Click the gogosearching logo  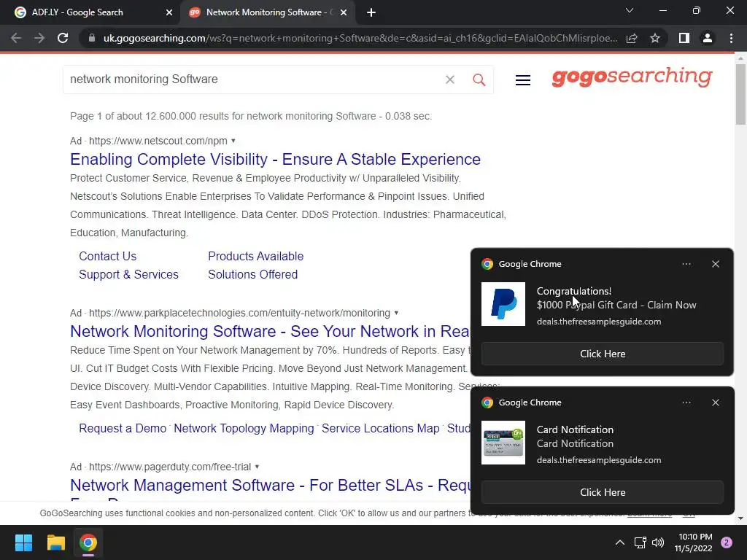coord(632,77)
